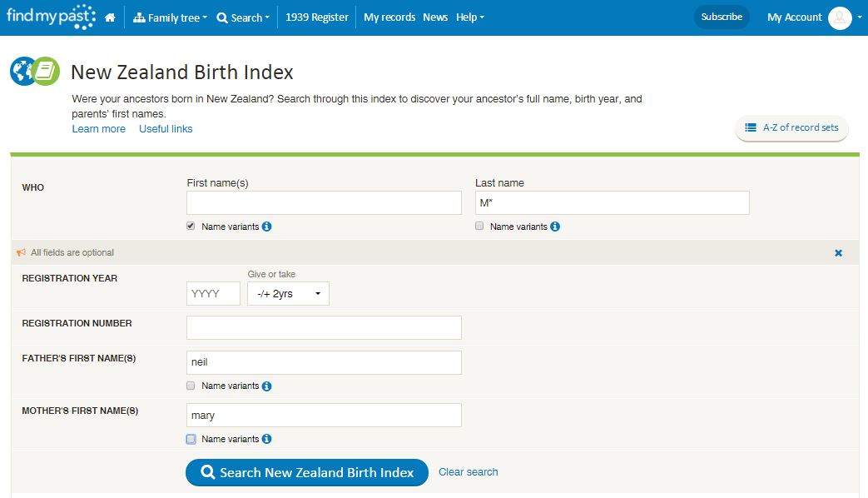Click the Clear search link
Viewport: 868px width, 498px height.
pyautogui.click(x=468, y=472)
